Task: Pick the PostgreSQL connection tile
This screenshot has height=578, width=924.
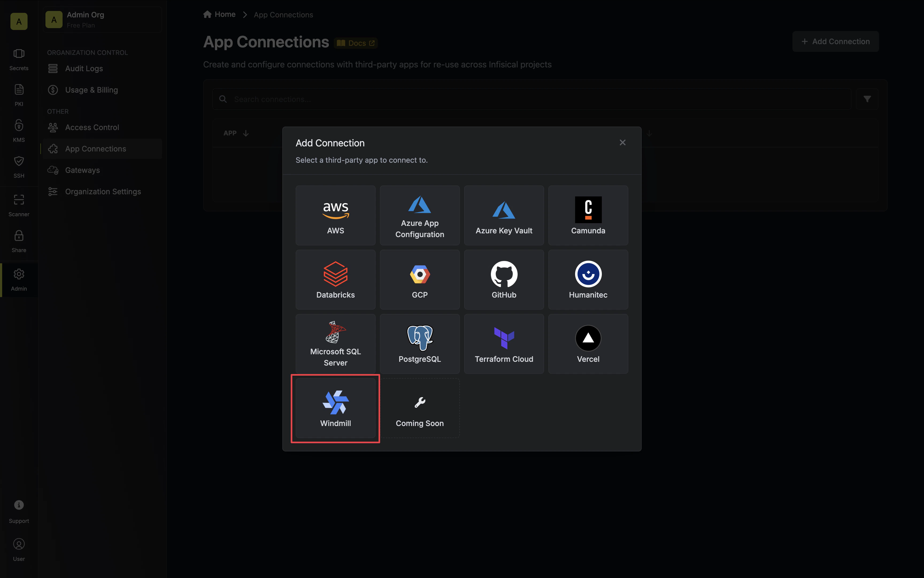Action: pyautogui.click(x=419, y=344)
